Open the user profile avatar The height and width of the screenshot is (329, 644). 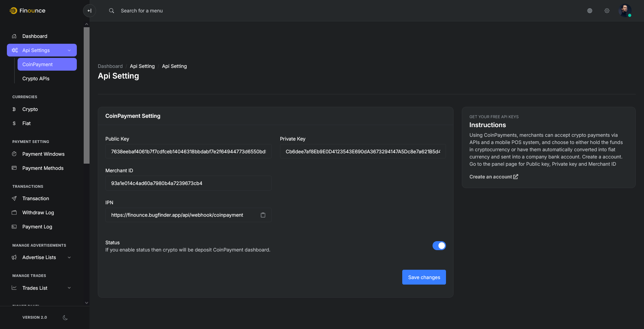(x=625, y=11)
